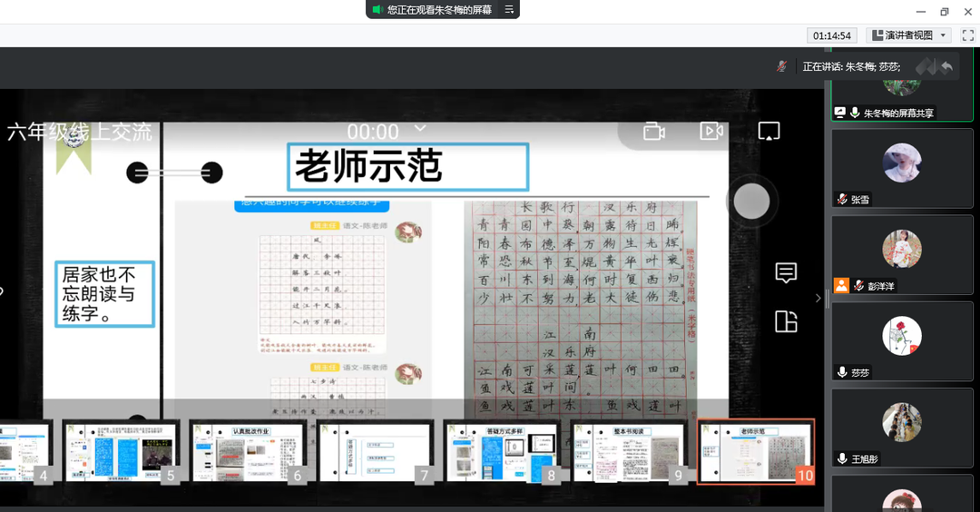Viewport: 980px width, 512px height.
Task: Open slide thumbnail 9 整本书阅读
Action: tap(629, 451)
